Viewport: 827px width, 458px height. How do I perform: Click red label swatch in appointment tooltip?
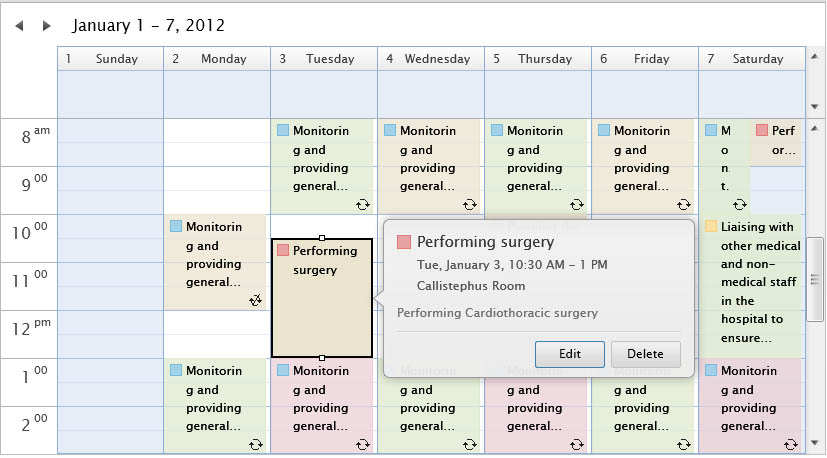tap(403, 242)
